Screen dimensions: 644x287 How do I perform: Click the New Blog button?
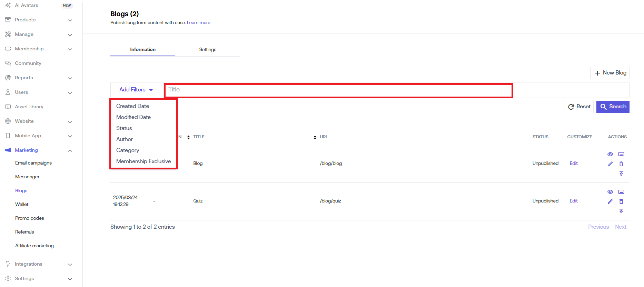point(610,73)
